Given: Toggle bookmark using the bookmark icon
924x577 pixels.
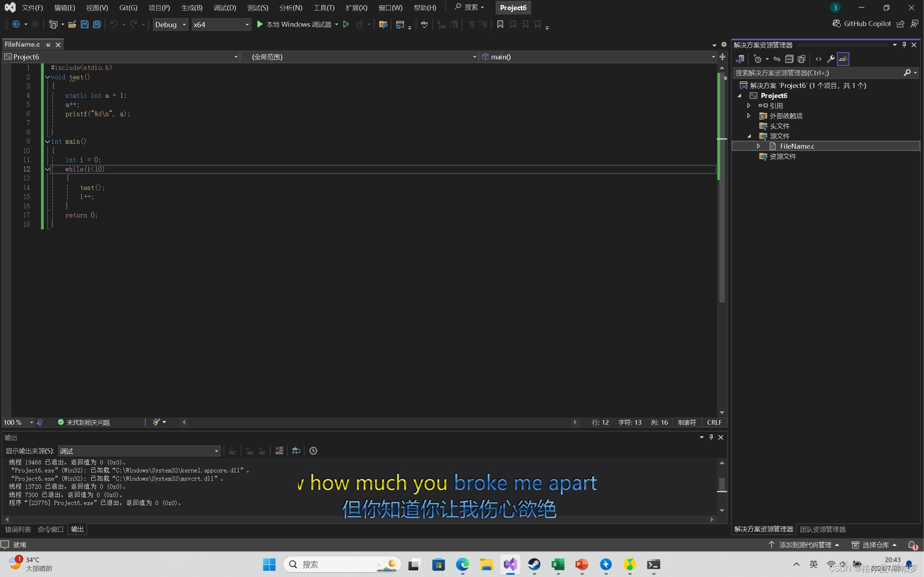Looking at the screenshot, I should point(500,24).
